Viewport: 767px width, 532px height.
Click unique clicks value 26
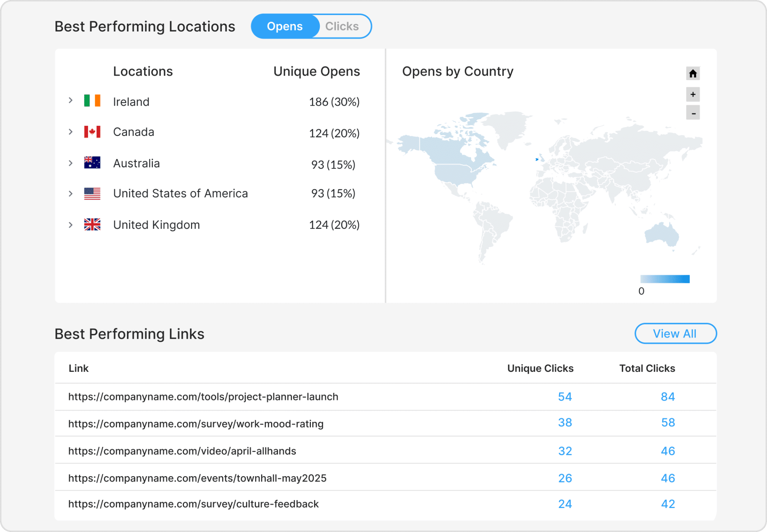coord(565,478)
